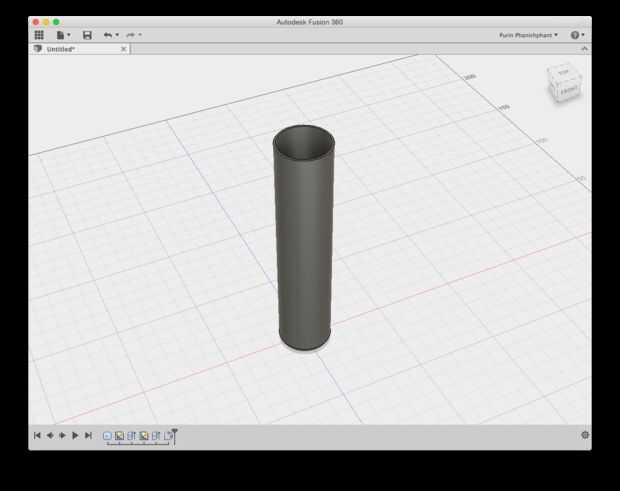Viewport: 620px width, 491px height.
Task: Play the design timeline
Action: pyautogui.click(x=75, y=435)
